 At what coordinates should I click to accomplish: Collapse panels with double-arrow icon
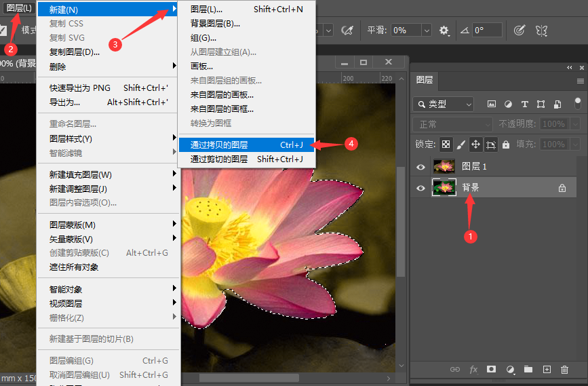(x=570, y=68)
